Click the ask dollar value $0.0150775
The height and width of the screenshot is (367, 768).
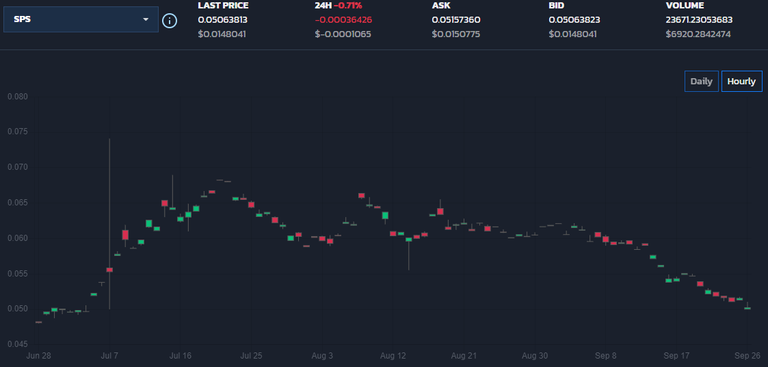tap(456, 34)
